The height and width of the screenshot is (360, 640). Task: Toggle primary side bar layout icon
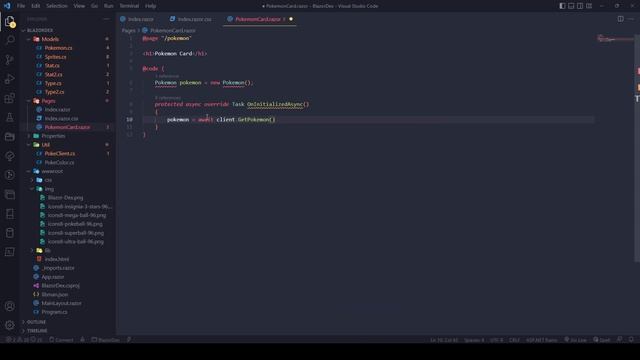coord(562,6)
